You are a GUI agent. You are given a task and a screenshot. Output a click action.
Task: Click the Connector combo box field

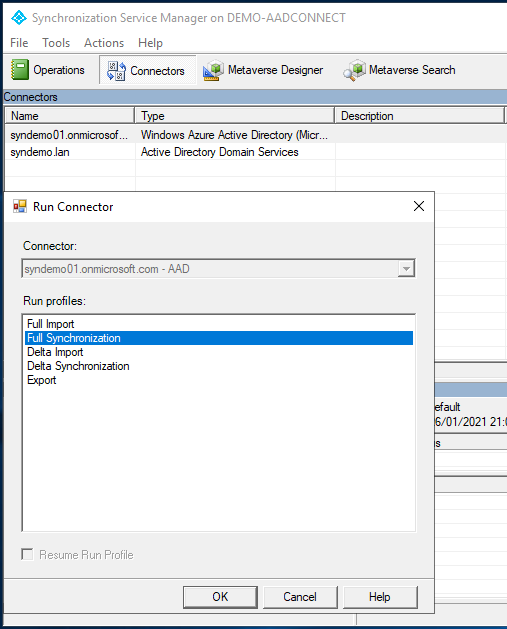click(x=218, y=269)
